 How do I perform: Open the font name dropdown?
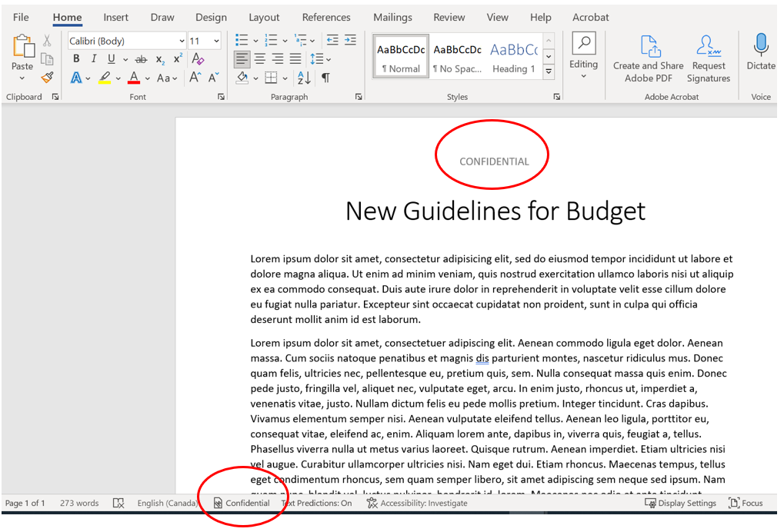[182, 41]
